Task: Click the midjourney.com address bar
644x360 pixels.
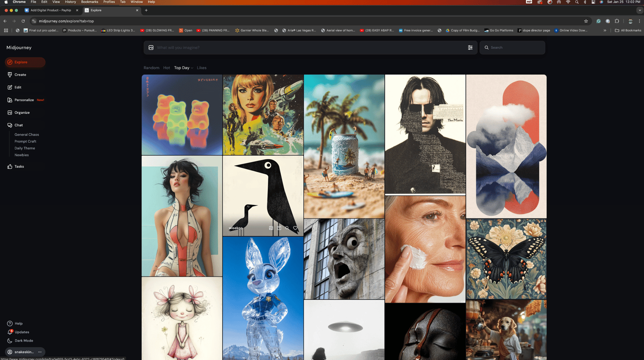Action: point(307,21)
